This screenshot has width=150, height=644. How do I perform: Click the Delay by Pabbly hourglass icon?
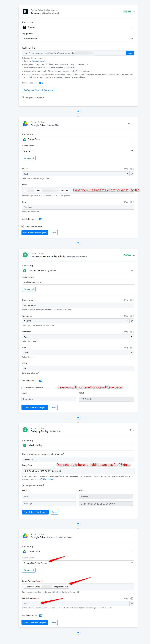coord(25,429)
